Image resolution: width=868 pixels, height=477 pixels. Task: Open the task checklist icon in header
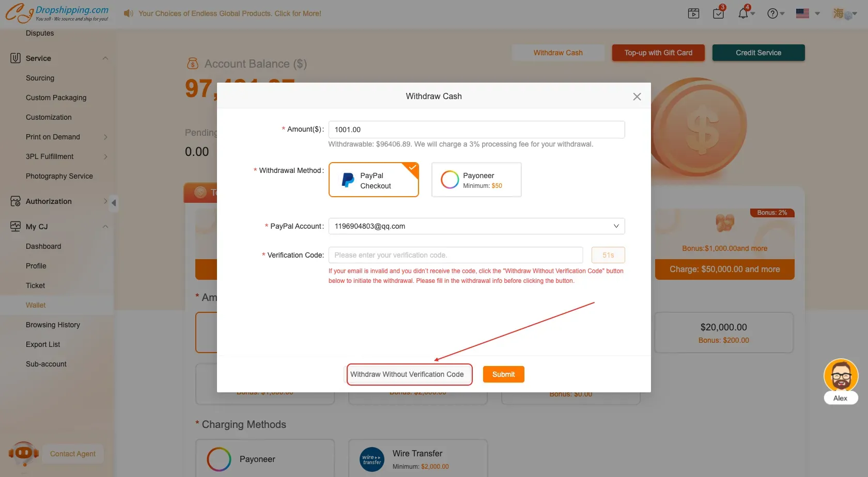(x=718, y=13)
